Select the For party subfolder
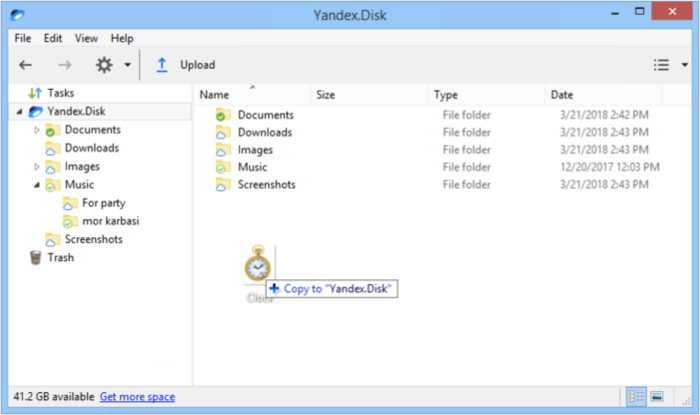 point(103,203)
